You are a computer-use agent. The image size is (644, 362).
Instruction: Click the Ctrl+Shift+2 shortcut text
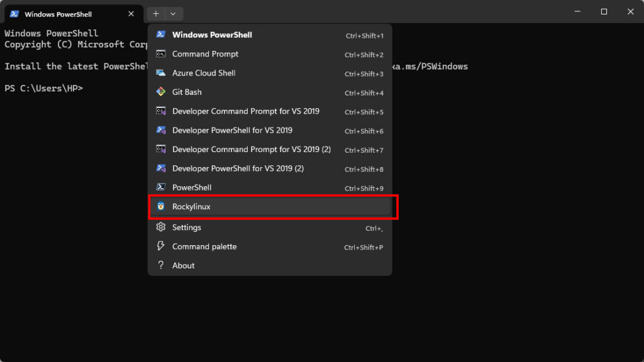coord(364,55)
